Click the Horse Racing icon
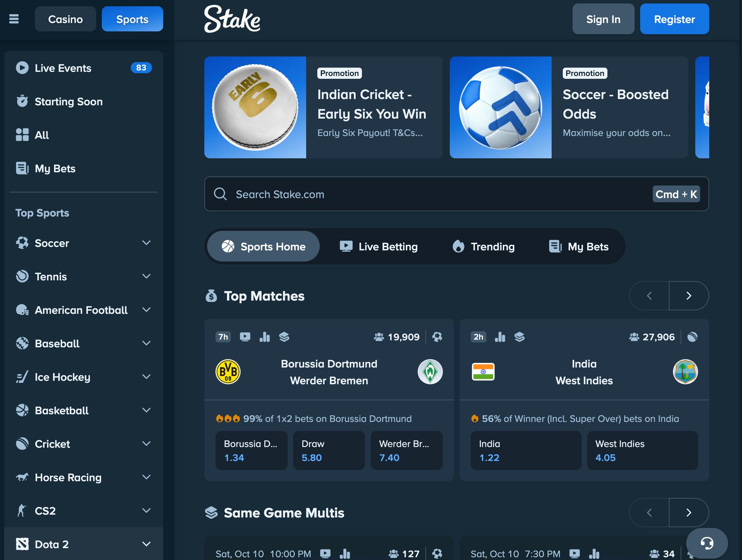This screenshot has width=742, height=560. point(22,477)
